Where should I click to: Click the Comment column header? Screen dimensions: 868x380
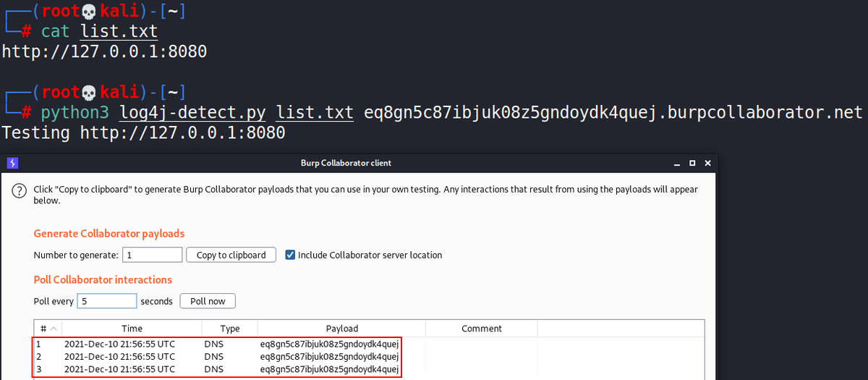coord(482,328)
